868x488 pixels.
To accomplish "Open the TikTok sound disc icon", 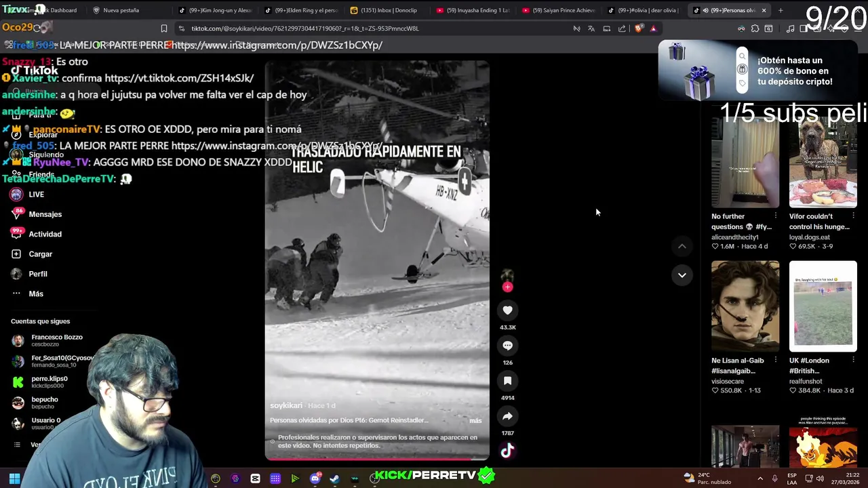I will coord(507,451).
